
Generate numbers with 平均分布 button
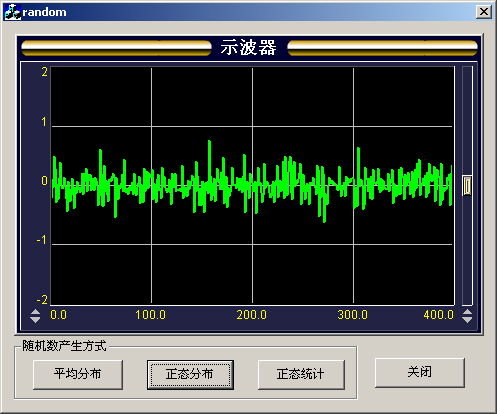(78, 374)
